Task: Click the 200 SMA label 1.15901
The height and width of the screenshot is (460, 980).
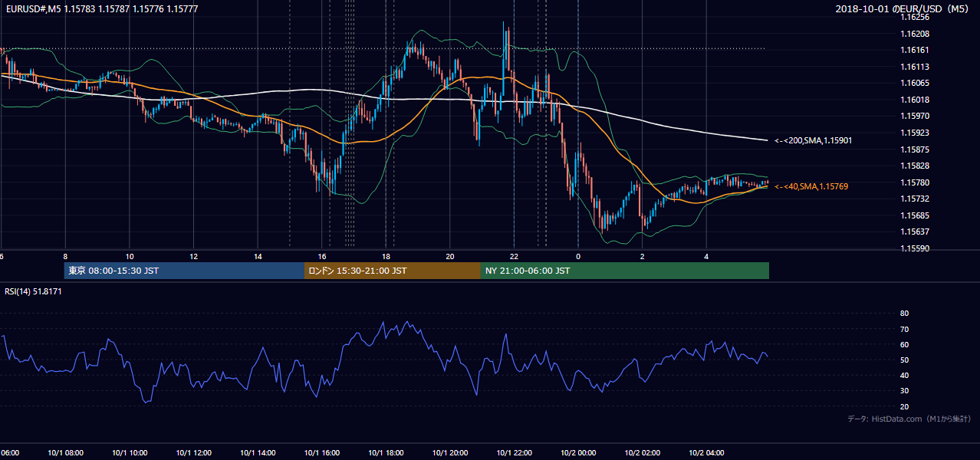Action: (813, 140)
